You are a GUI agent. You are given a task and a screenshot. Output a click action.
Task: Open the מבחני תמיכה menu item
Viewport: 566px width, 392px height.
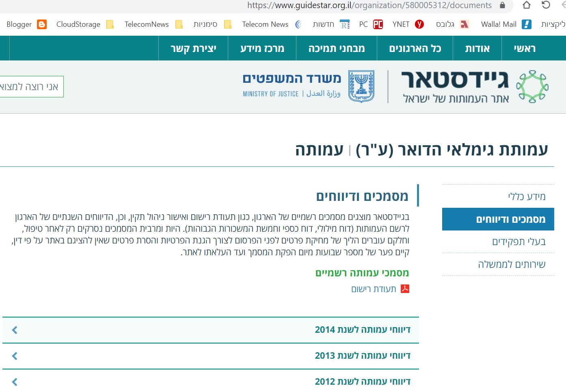[337, 48]
